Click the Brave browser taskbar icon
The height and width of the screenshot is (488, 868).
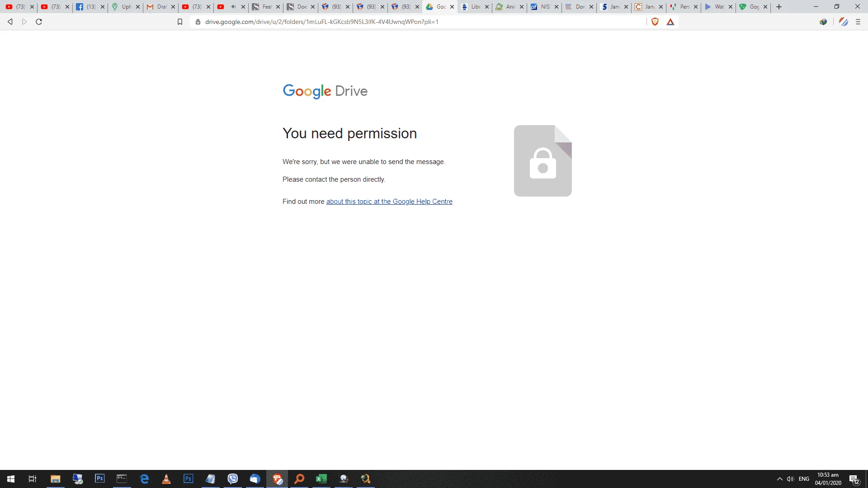pos(277,479)
